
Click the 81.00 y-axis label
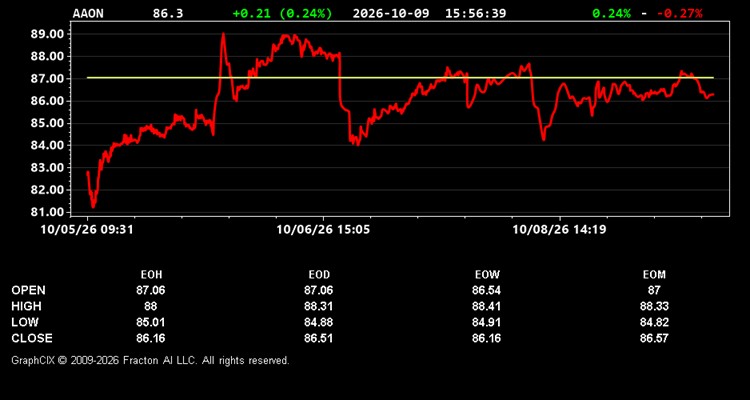coord(47,212)
